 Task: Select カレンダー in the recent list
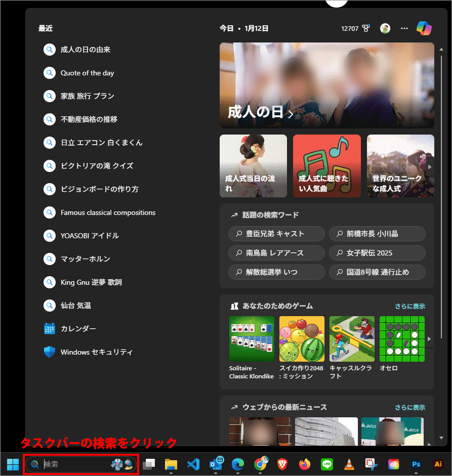[x=78, y=329]
